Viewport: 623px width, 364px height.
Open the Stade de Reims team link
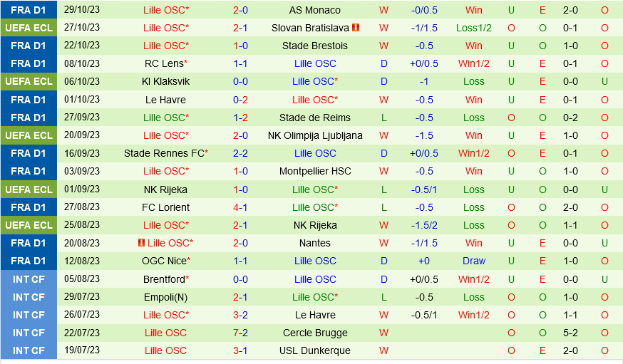point(314,118)
